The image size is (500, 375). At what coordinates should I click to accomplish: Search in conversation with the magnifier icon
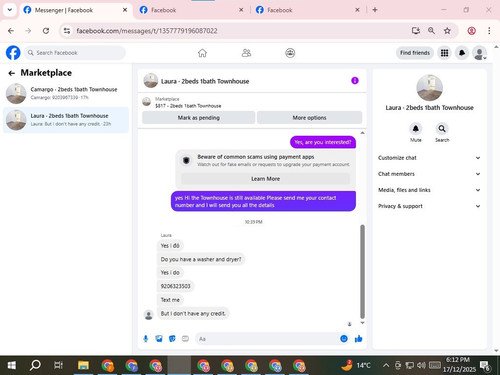[442, 128]
